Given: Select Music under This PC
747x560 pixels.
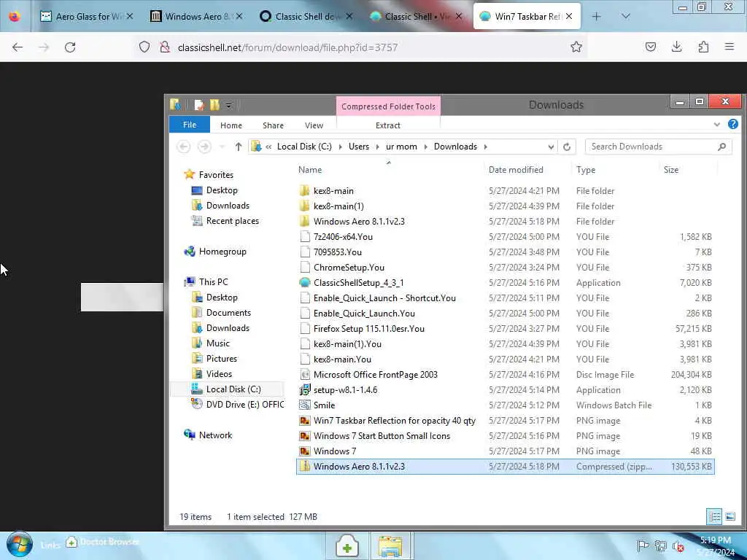Looking at the screenshot, I should pos(217,343).
